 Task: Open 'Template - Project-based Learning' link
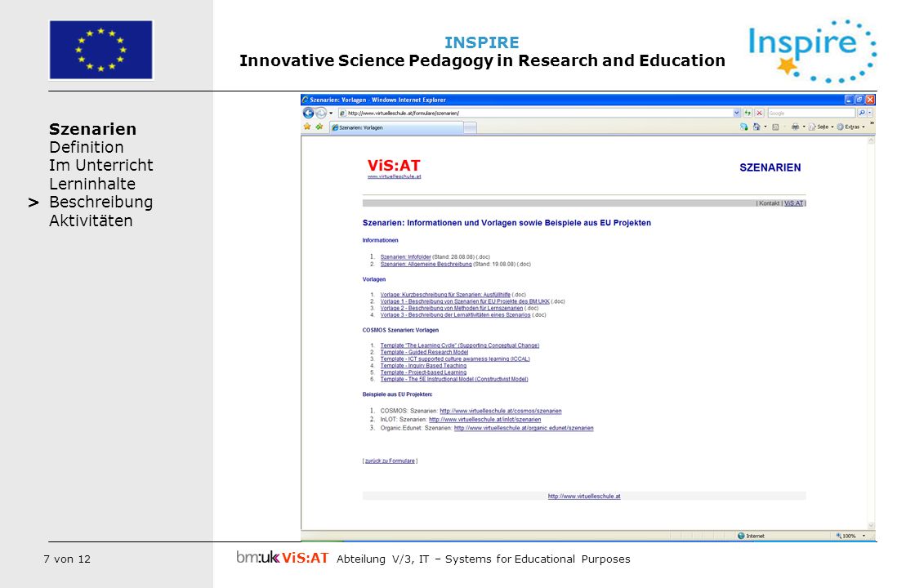424,372
